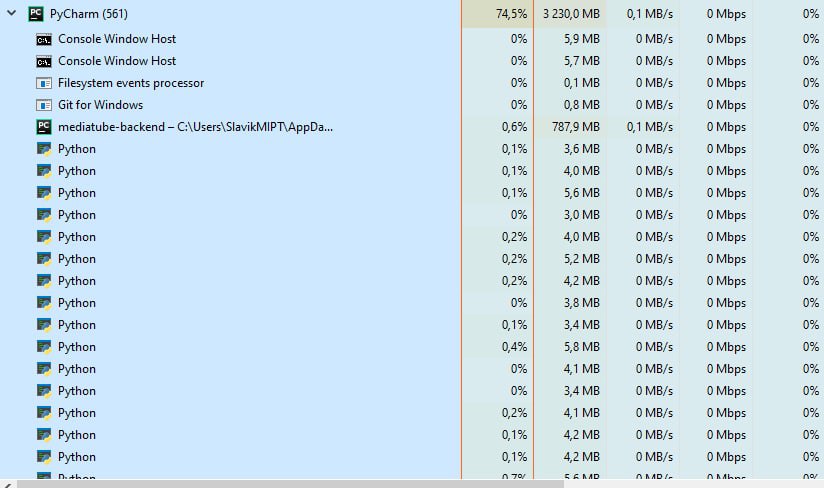Select the Console Window Host icon using 5,7 MB
The width and height of the screenshot is (824, 488).
pos(44,61)
